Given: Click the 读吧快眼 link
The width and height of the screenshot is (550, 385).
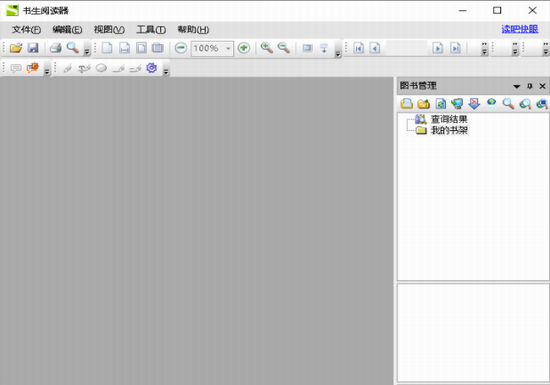Looking at the screenshot, I should (x=519, y=29).
